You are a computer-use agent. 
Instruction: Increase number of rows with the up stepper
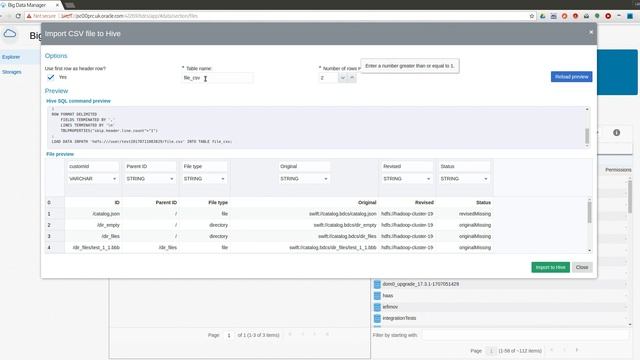(x=352, y=78)
